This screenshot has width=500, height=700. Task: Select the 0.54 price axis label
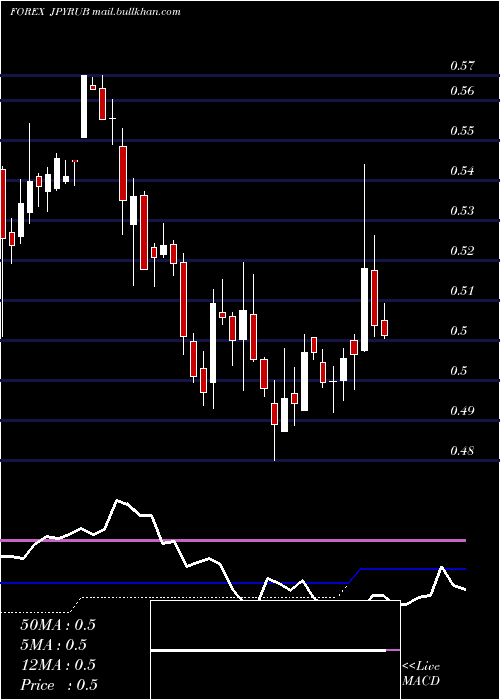[462, 171]
